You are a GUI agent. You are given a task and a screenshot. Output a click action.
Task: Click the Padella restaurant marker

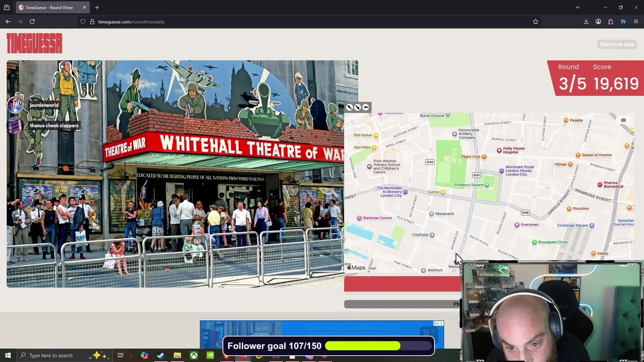(566, 120)
